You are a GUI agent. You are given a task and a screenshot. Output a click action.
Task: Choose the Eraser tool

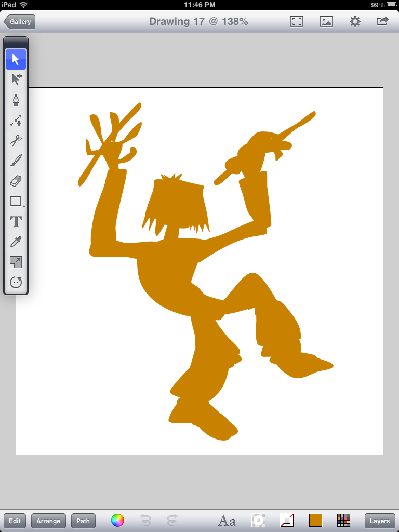pyautogui.click(x=16, y=181)
